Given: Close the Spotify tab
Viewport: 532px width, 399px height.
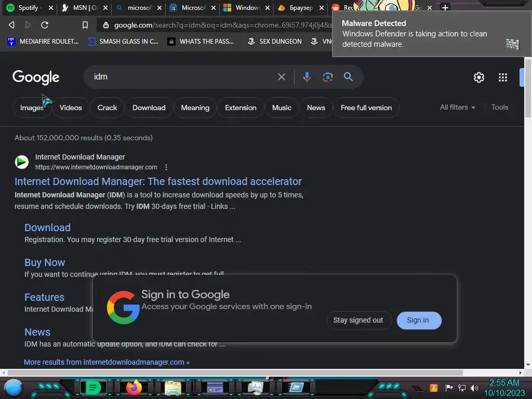Looking at the screenshot, I should [x=51, y=7].
